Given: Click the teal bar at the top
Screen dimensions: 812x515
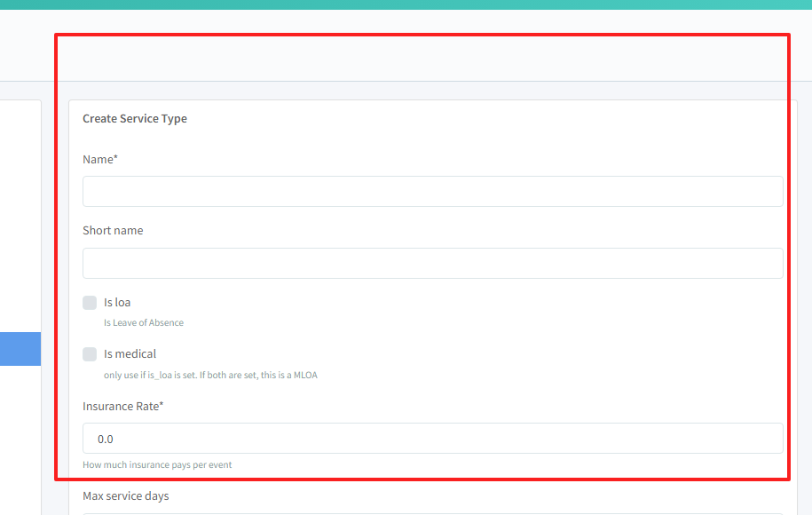Looking at the screenshot, I should pos(406,4).
